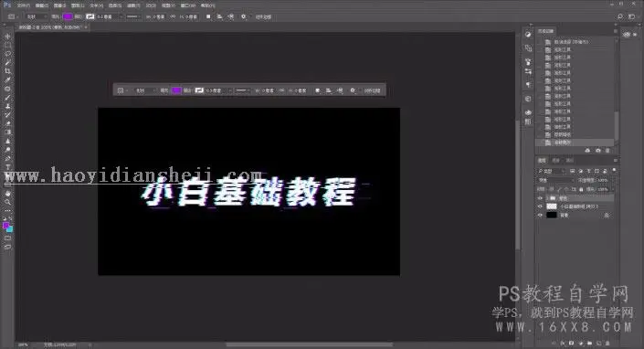Viewport: 644px width, 349px height.
Task: Open the gear settings in options bar
Action: [244, 16]
